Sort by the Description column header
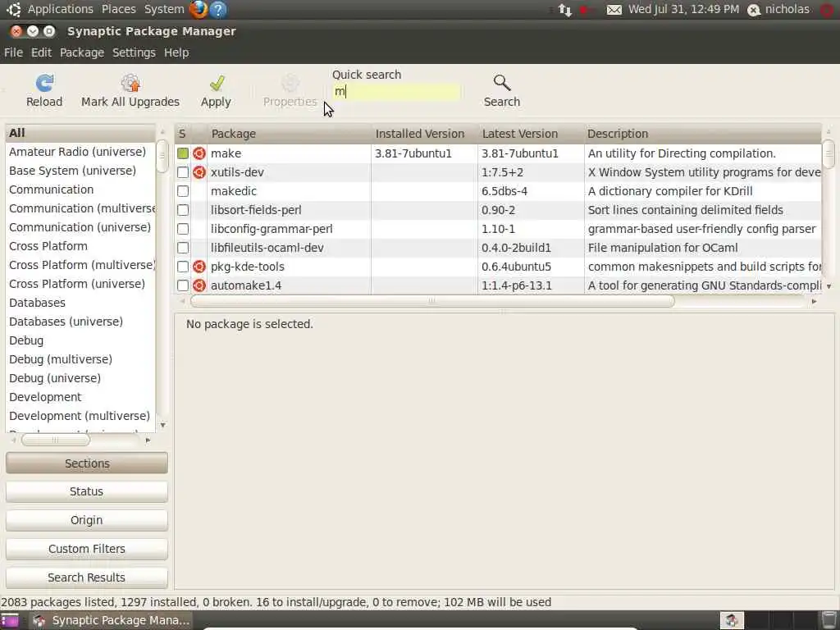840x630 pixels. [703, 134]
